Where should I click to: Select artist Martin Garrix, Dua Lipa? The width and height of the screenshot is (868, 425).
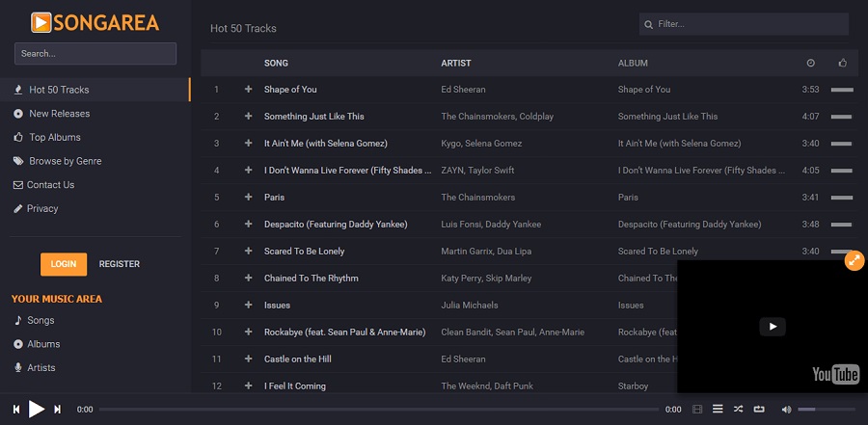[486, 252]
